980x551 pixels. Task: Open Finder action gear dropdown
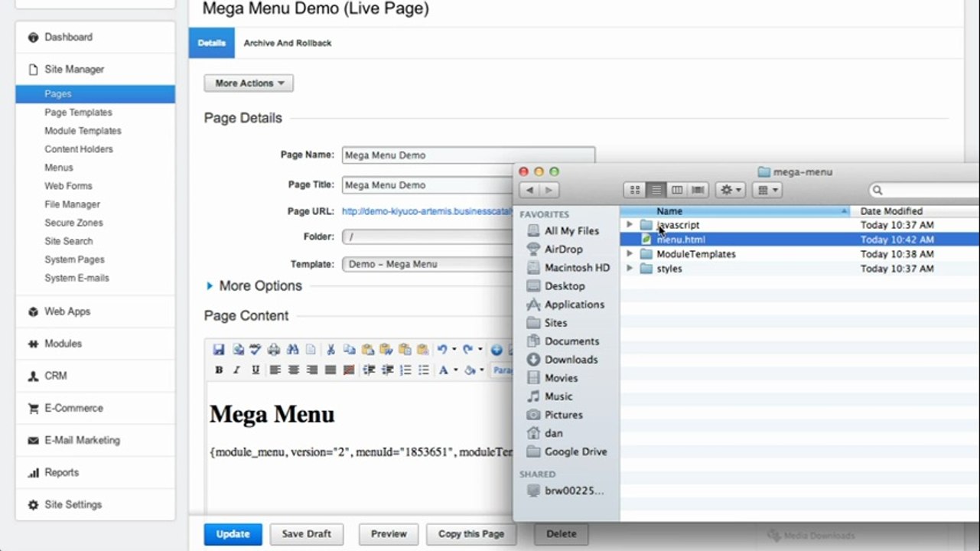coord(731,190)
